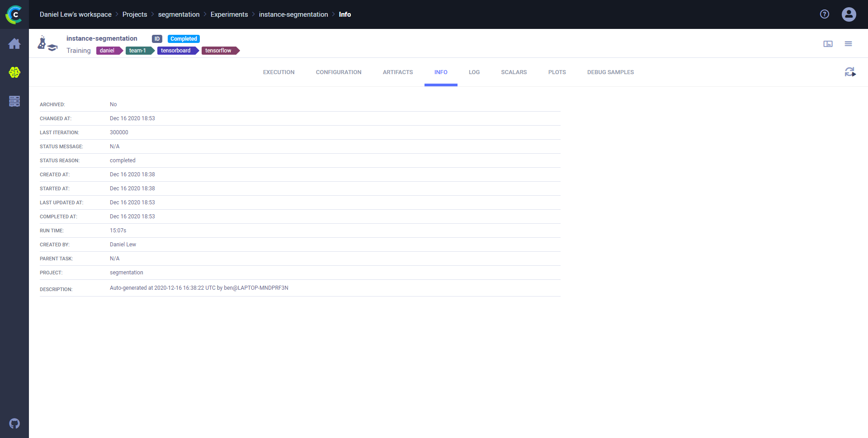868x438 pixels.
Task: Click the Created At date value
Action: (132, 174)
